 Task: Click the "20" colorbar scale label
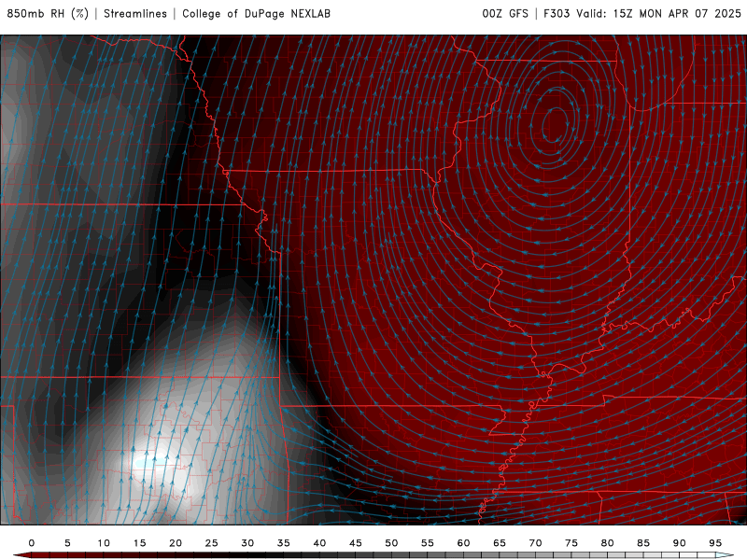coord(176,543)
